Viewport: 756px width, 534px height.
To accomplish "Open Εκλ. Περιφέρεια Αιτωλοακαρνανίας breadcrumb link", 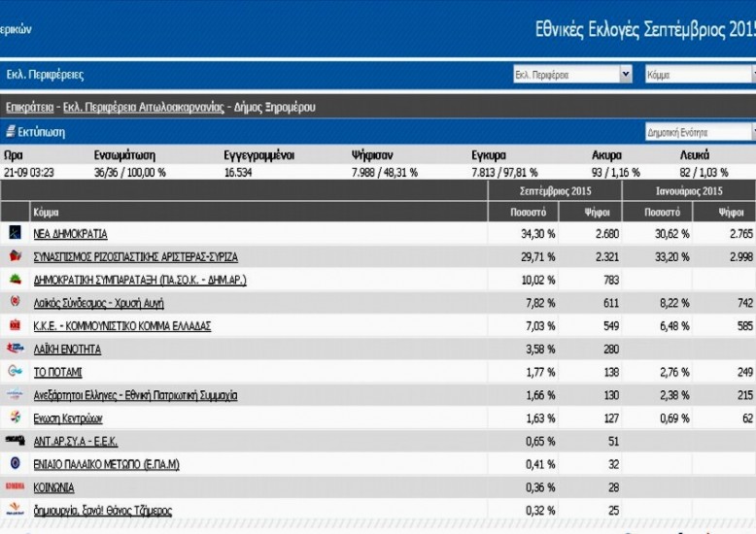I will (x=144, y=107).
